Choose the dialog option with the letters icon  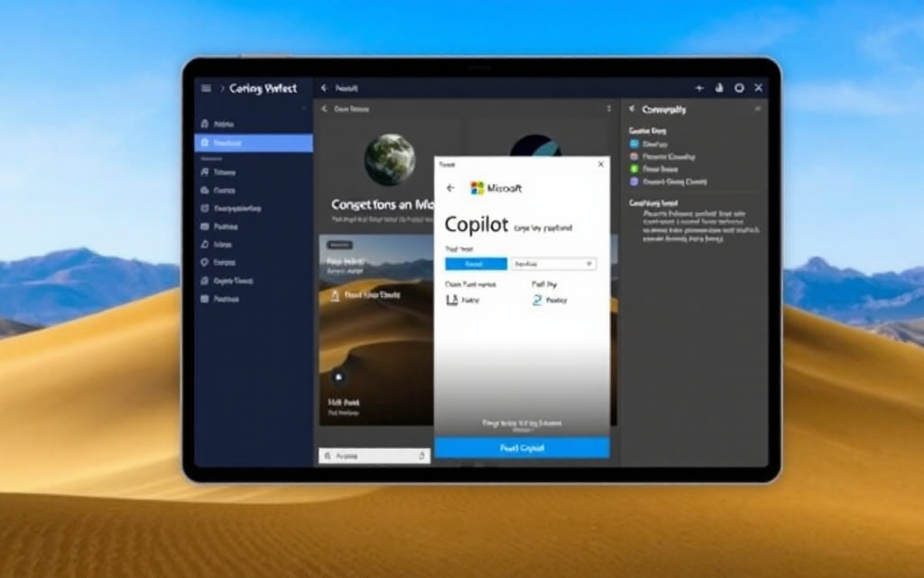pos(463,300)
